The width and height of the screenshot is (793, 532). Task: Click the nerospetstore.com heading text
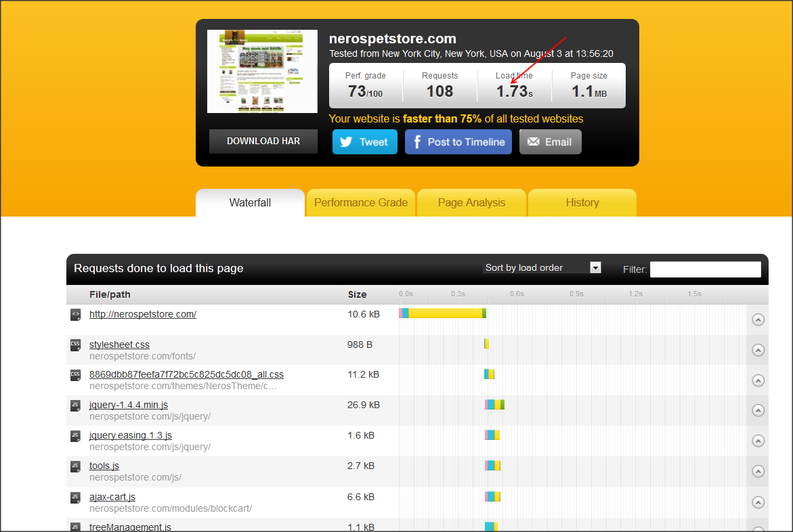pyautogui.click(x=393, y=39)
